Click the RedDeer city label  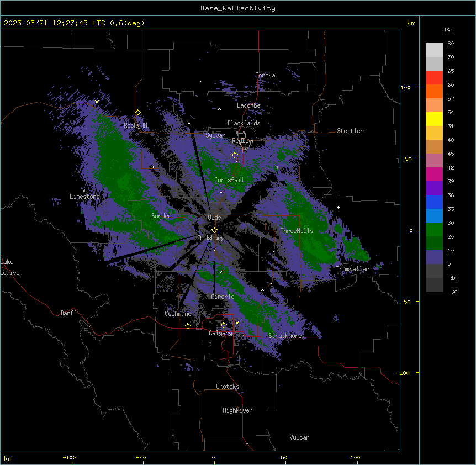(243, 141)
